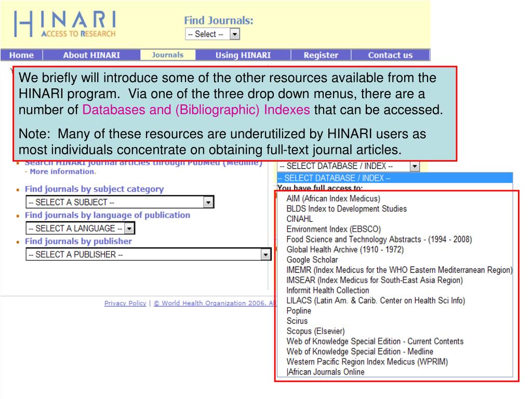Select African Journals Online option
Image resolution: width=532 pixels, height=399 pixels.
(326, 371)
